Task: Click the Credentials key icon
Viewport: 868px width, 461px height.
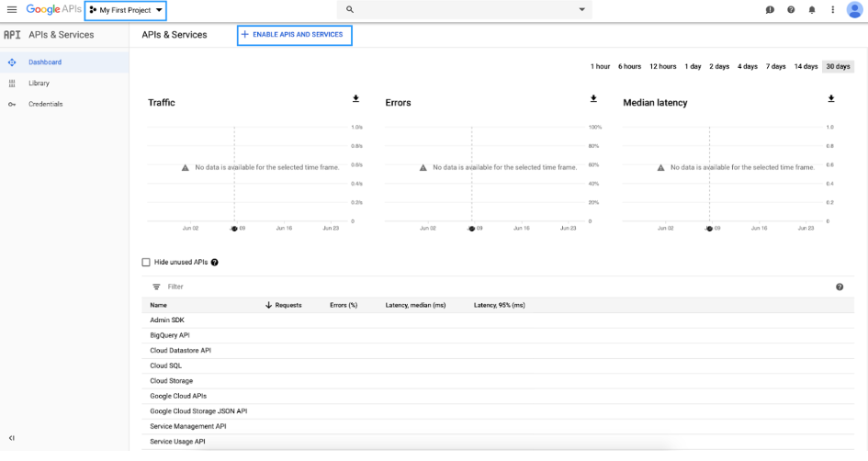Action: click(x=12, y=104)
